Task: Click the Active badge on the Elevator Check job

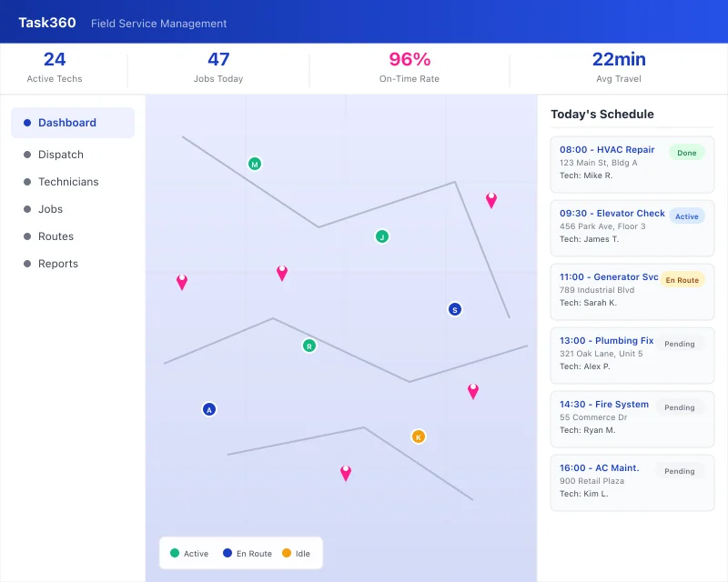Action: coord(687,216)
